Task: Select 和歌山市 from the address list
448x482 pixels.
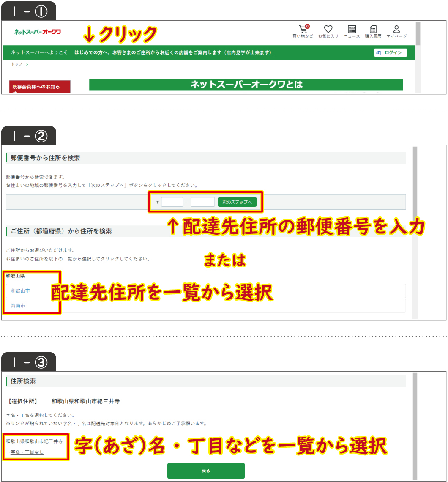Action: click(x=20, y=290)
